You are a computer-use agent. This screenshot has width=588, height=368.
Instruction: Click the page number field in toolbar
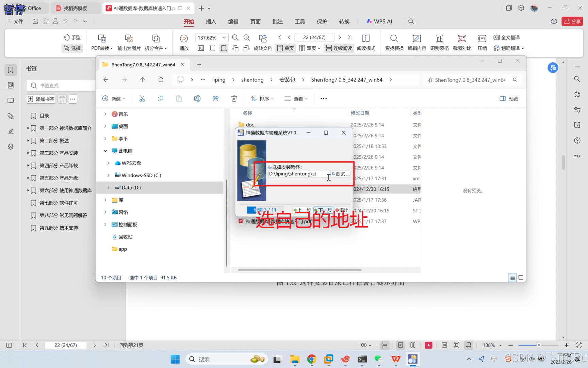click(314, 37)
